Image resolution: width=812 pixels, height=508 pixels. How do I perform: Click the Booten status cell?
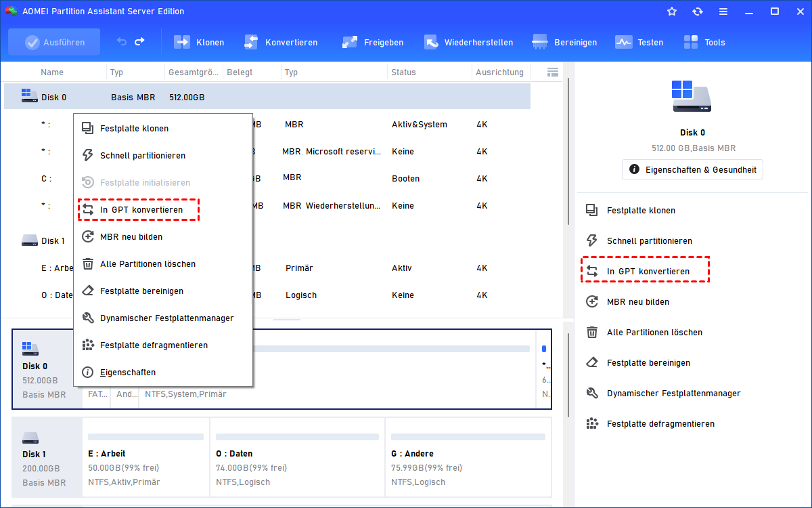coord(405,178)
